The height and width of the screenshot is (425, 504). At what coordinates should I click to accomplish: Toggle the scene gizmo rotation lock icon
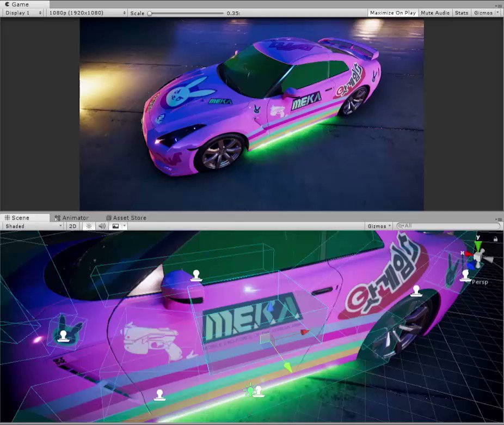click(x=495, y=239)
